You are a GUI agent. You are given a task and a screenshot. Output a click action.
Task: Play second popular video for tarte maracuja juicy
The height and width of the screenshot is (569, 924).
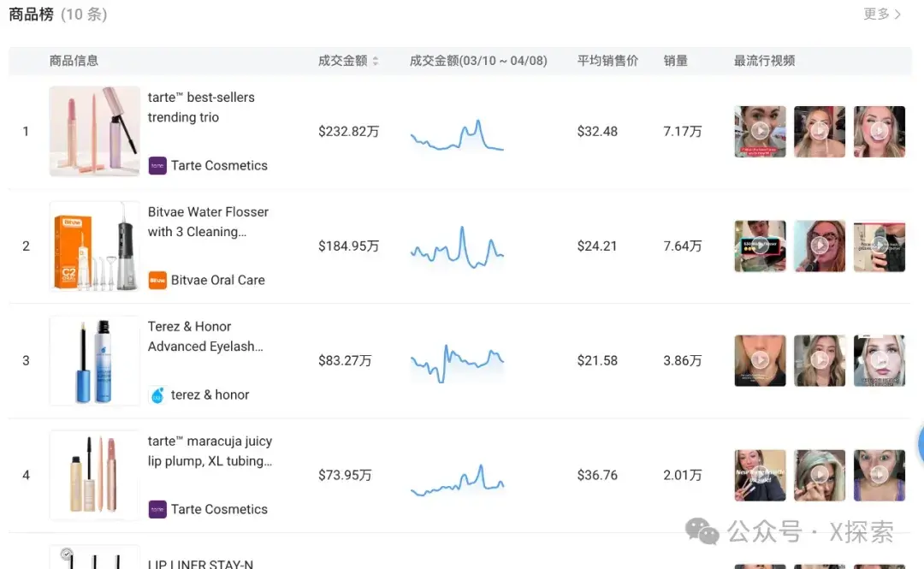(820, 475)
